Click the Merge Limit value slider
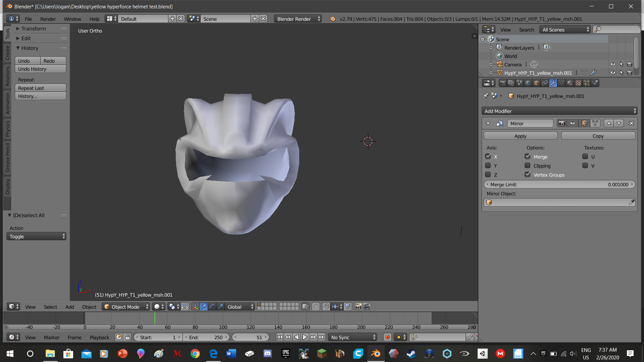The height and width of the screenshot is (362, 644). pos(559,185)
